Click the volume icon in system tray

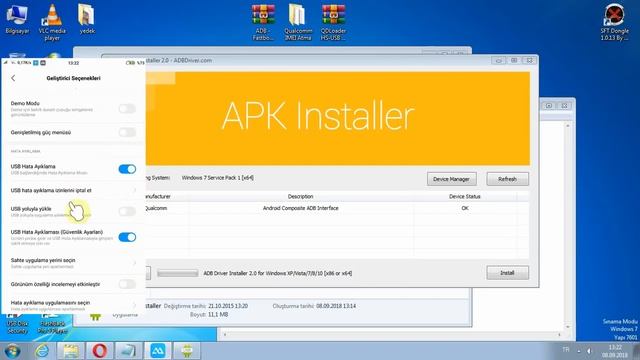point(589,351)
